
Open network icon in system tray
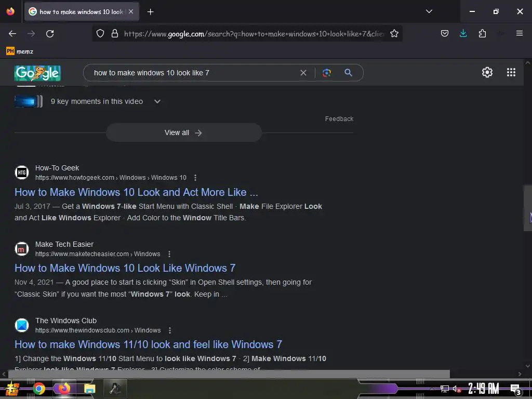(444, 389)
